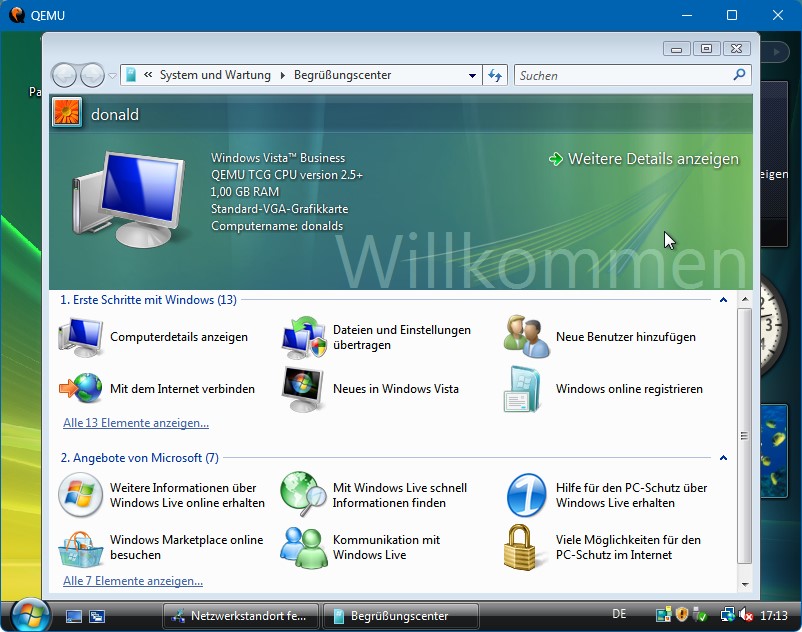Select the Windows Live information logo icon
Screen dimensions: 802x632
[80, 495]
